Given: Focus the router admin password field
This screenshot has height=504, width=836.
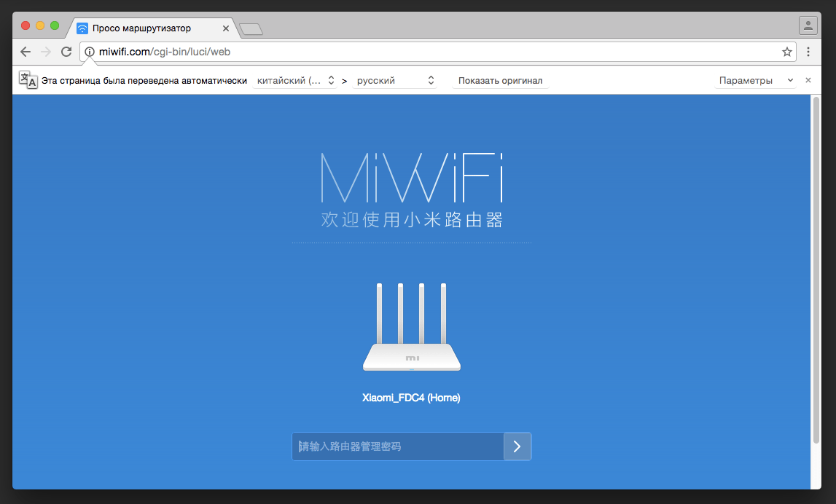Looking at the screenshot, I should 398,446.
